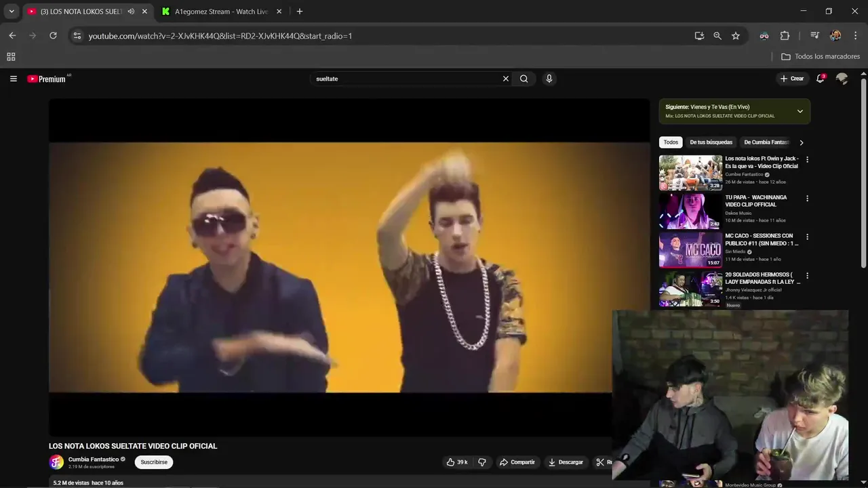
Task: Open the Cumbia Fantastico channel avatar
Action: pyautogui.click(x=56, y=462)
